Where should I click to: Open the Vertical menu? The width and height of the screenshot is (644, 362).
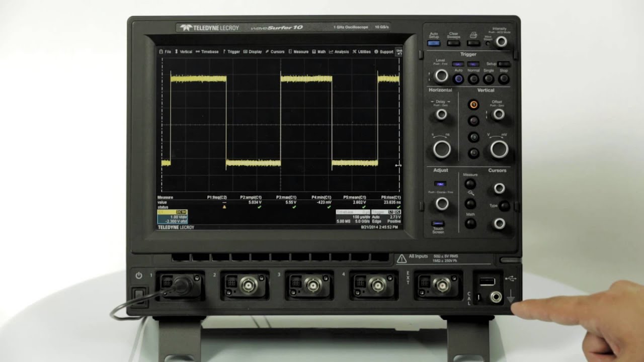(184, 52)
